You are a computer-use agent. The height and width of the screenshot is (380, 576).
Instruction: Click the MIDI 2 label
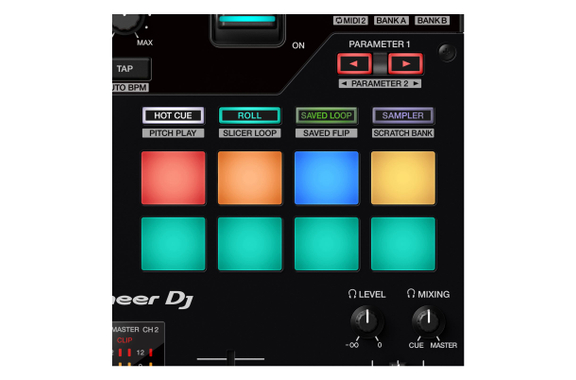pyautogui.click(x=350, y=21)
